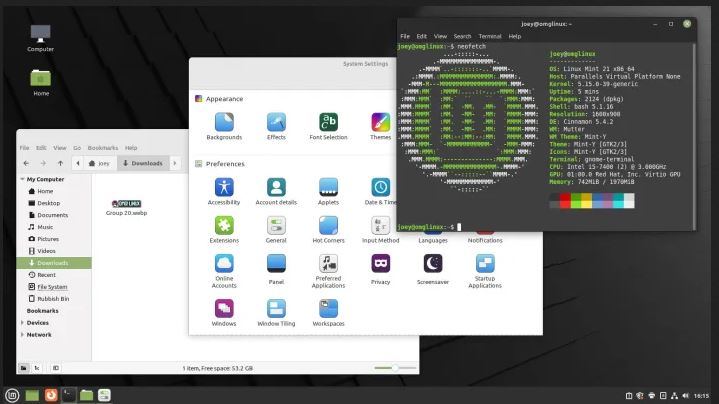The width and height of the screenshot is (719, 404).
Task: Select Music in the sidebar
Action: 54,227
